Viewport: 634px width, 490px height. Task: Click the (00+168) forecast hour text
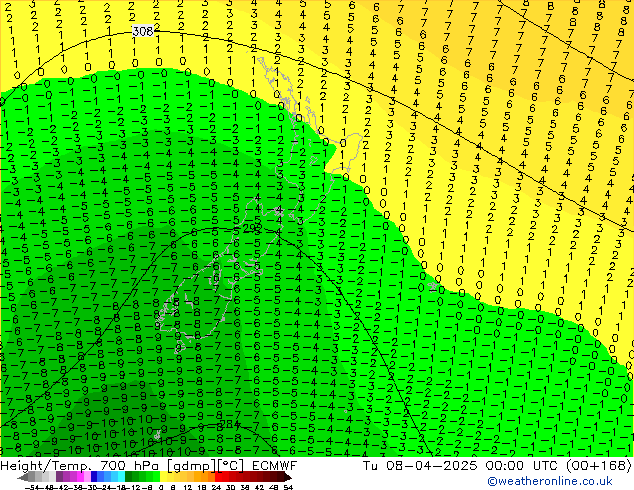pos(598,466)
